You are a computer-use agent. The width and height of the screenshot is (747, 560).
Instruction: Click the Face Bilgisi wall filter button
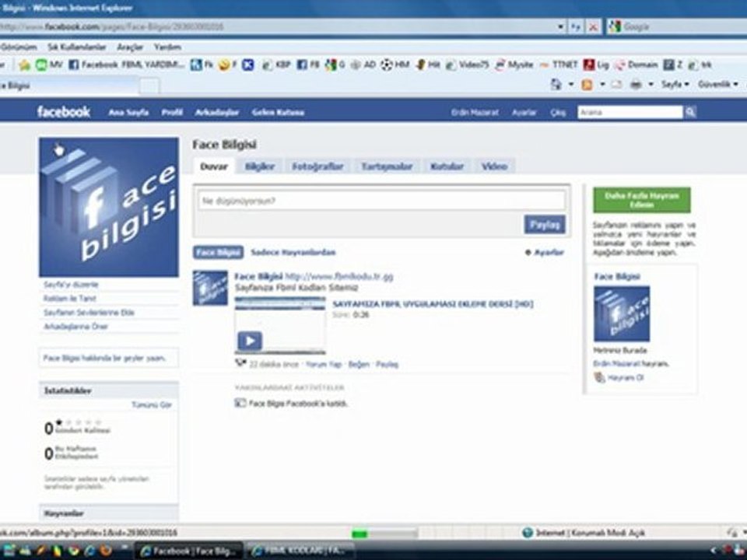click(x=218, y=252)
